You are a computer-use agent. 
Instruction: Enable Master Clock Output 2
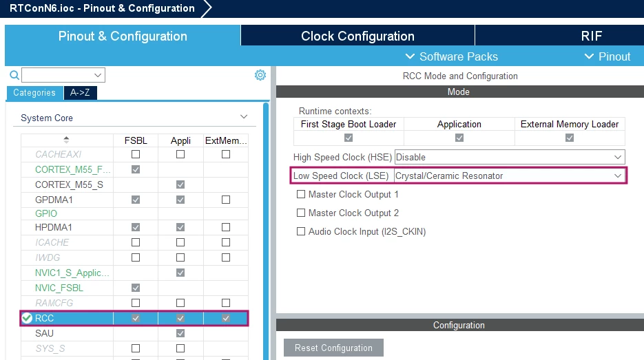(301, 213)
